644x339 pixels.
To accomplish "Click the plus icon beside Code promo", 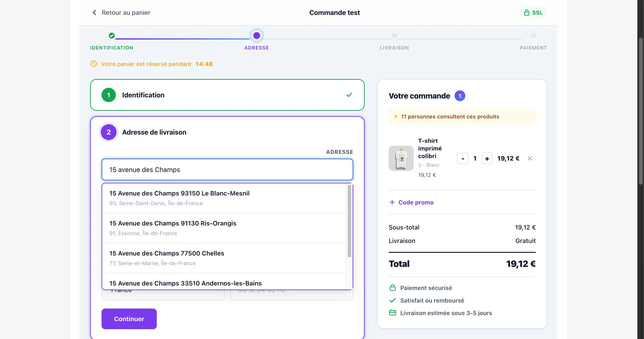I will click(392, 202).
